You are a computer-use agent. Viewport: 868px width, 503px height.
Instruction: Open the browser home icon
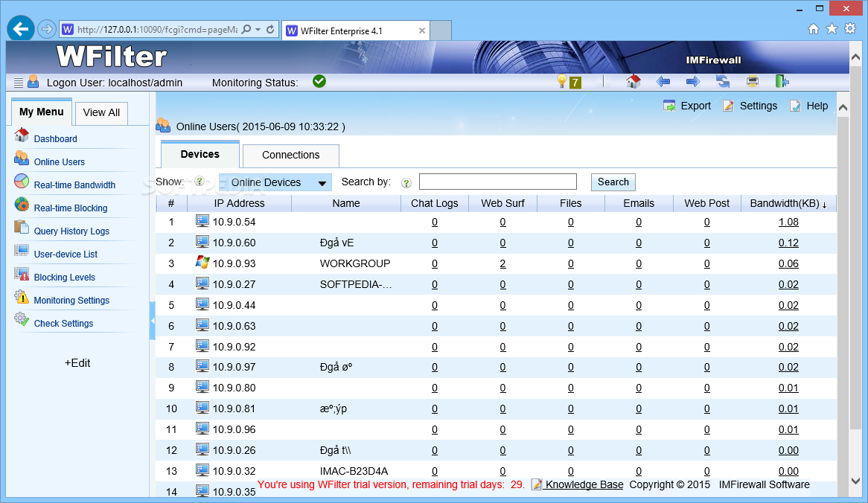point(813,29)
